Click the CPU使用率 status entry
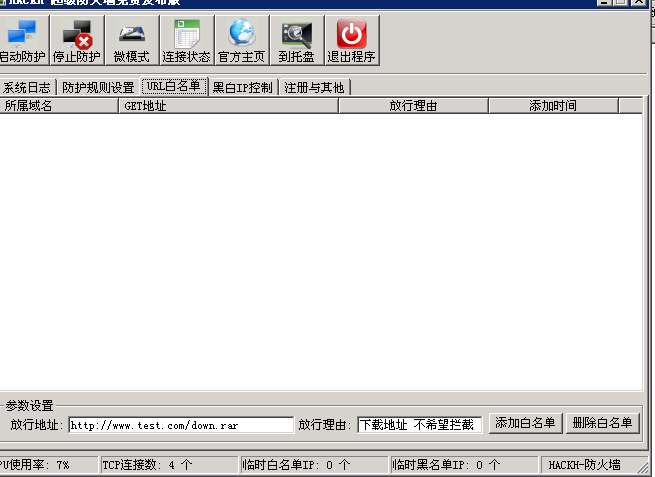This screenshot has height=477, width=655. [x=48, y=465]
